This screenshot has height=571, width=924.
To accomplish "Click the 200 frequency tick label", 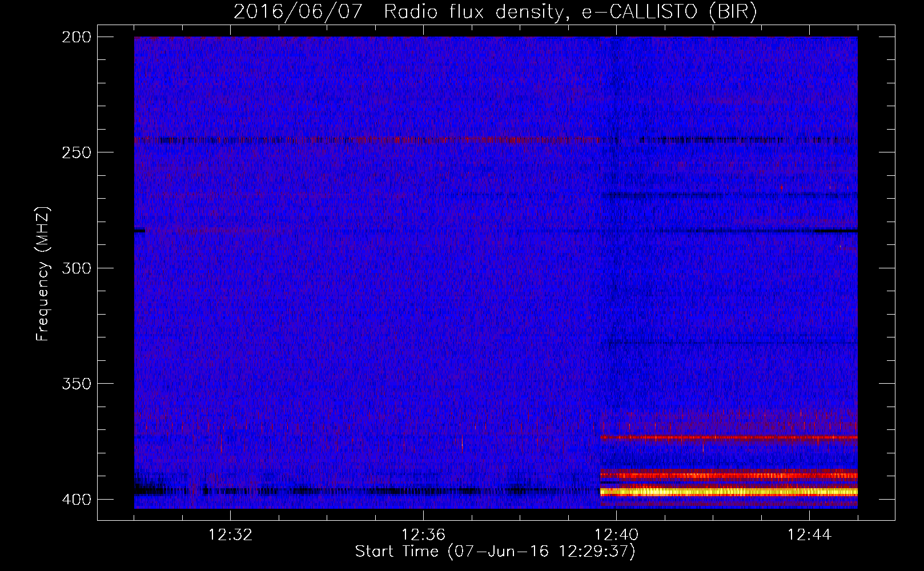I will (x=77, y=37).
